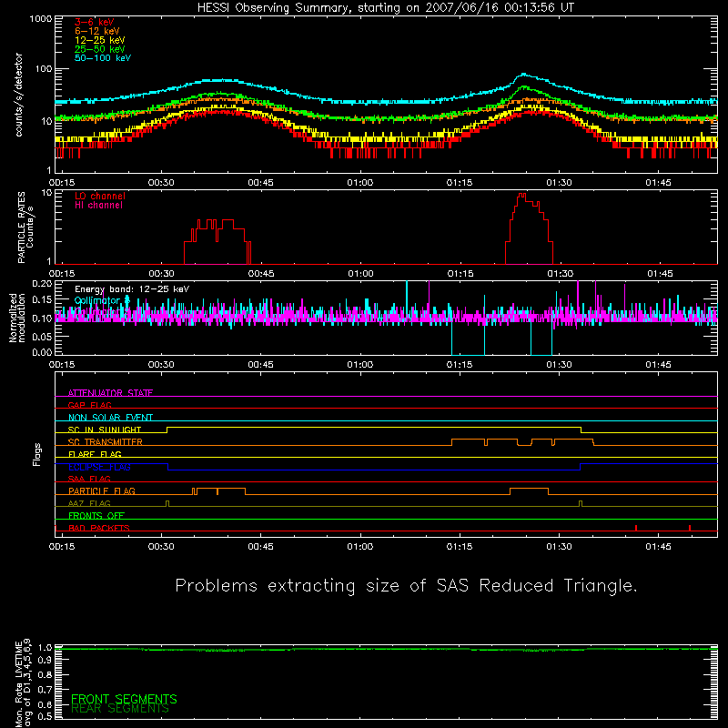The image size is (728, 728).
Task: Click the Normalized modulation axis label
Action: 16,318
